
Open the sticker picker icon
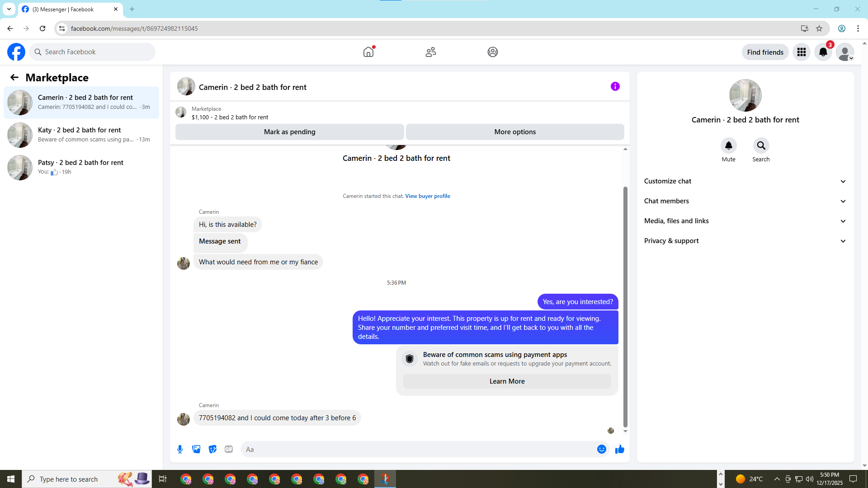212,449
